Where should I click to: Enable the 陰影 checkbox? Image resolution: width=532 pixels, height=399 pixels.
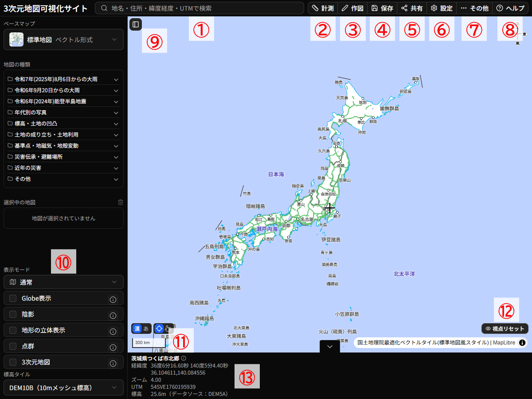click(13, 314)
